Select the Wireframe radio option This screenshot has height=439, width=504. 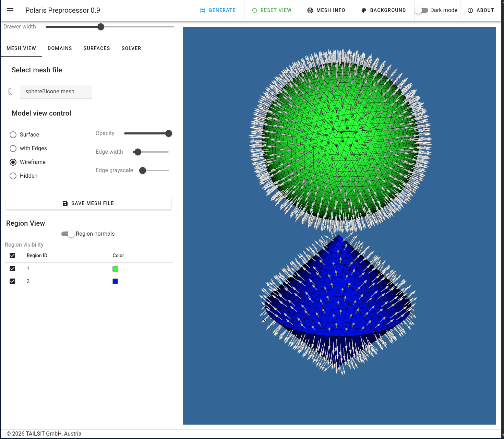pos(13,162)
